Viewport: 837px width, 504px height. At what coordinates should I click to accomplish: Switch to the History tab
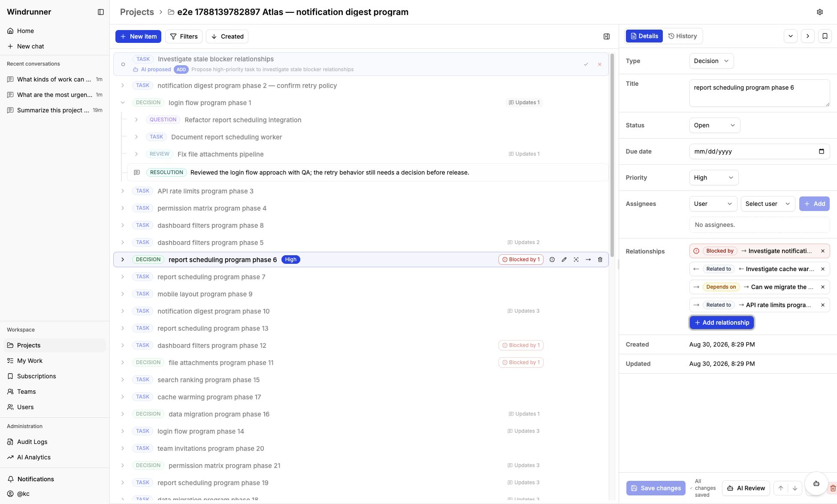coord(683,36)
